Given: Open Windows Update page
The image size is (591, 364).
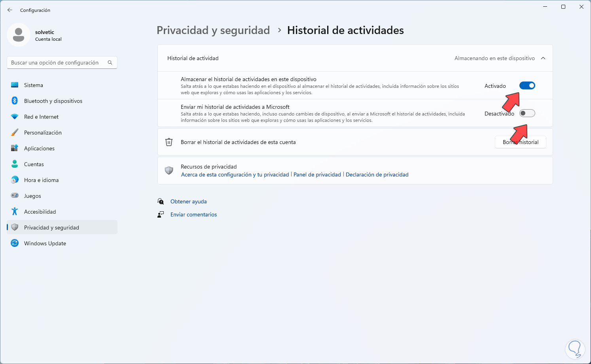Looking at the screenshot, I should pos(62,243).
